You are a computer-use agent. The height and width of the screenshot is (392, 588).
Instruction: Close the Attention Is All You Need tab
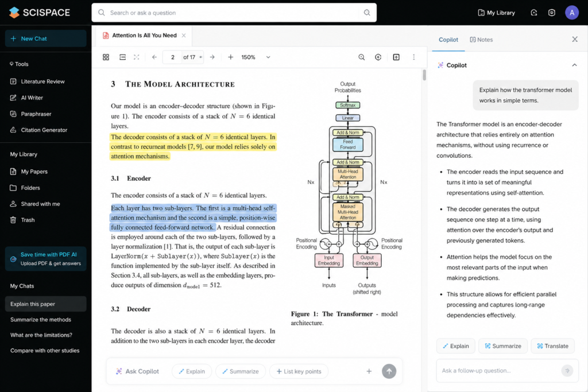(x=184, y=35)
